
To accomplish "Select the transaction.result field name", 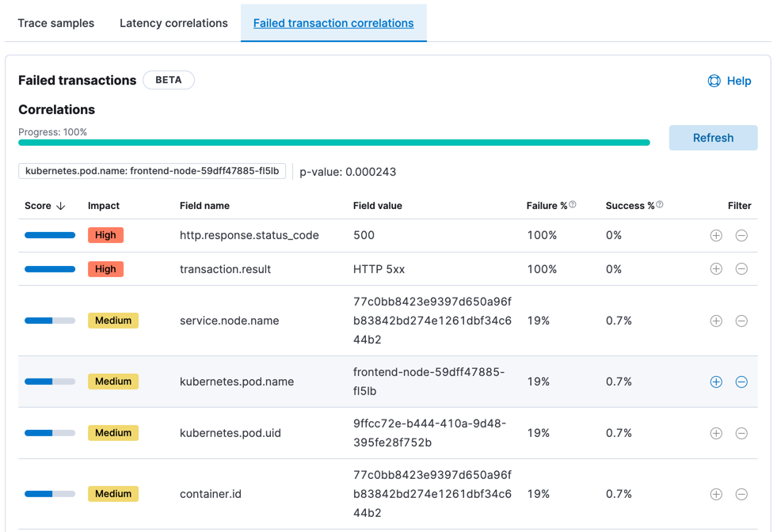I will [x=226, y=269].
